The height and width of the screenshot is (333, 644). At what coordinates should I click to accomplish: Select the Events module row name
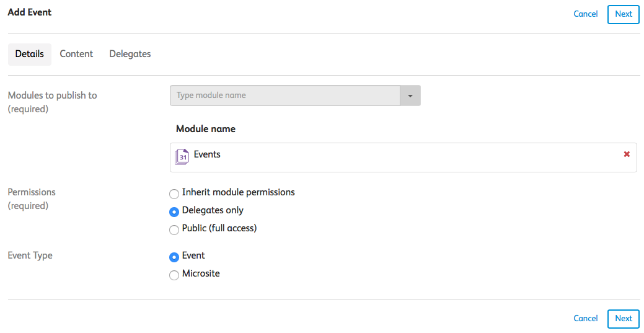tap(207, 154)
